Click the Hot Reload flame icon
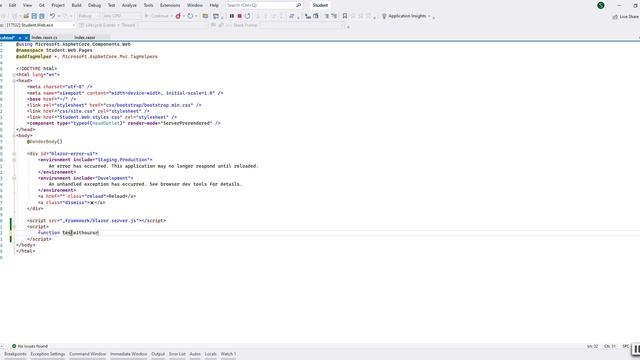This screenshot has width=640, height=360. pyautogui.click(x=178, y=16)
